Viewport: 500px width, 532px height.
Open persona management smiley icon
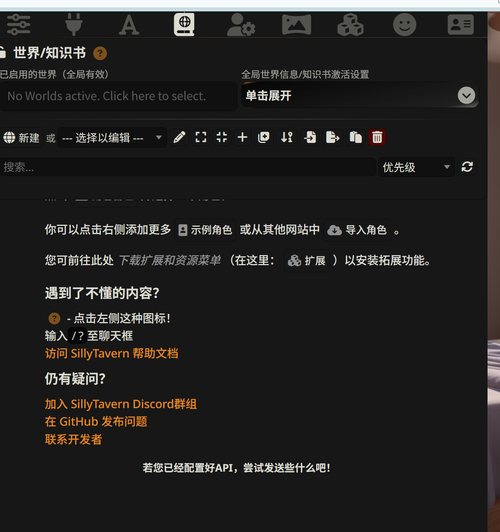pos(404,24)
